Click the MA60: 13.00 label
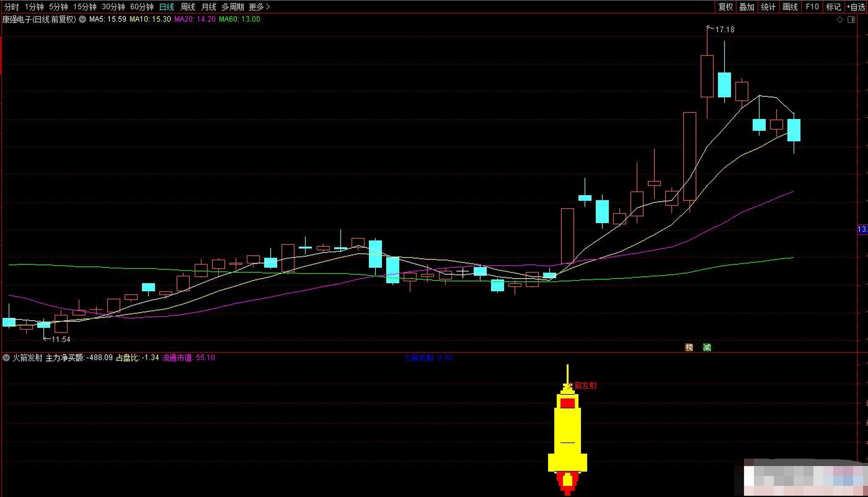 pos(239,19)
